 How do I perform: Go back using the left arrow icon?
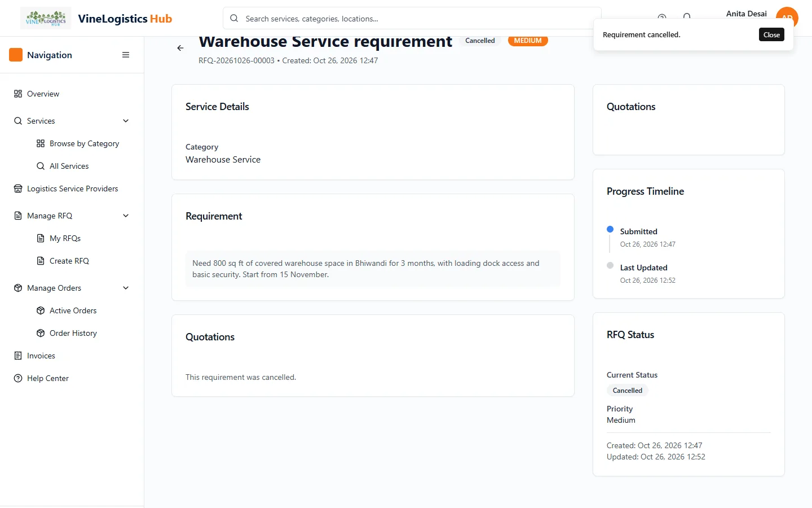coord(180,48)
